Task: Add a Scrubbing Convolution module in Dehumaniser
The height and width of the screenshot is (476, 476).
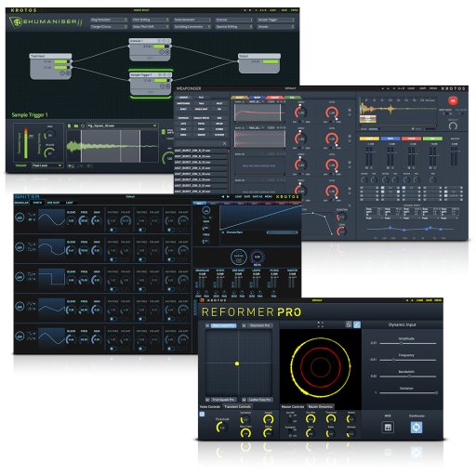Action: 192,27
